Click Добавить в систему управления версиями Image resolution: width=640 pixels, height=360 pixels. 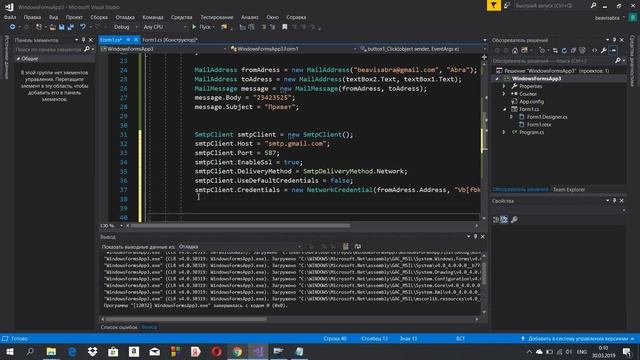(x=578, y=339)
